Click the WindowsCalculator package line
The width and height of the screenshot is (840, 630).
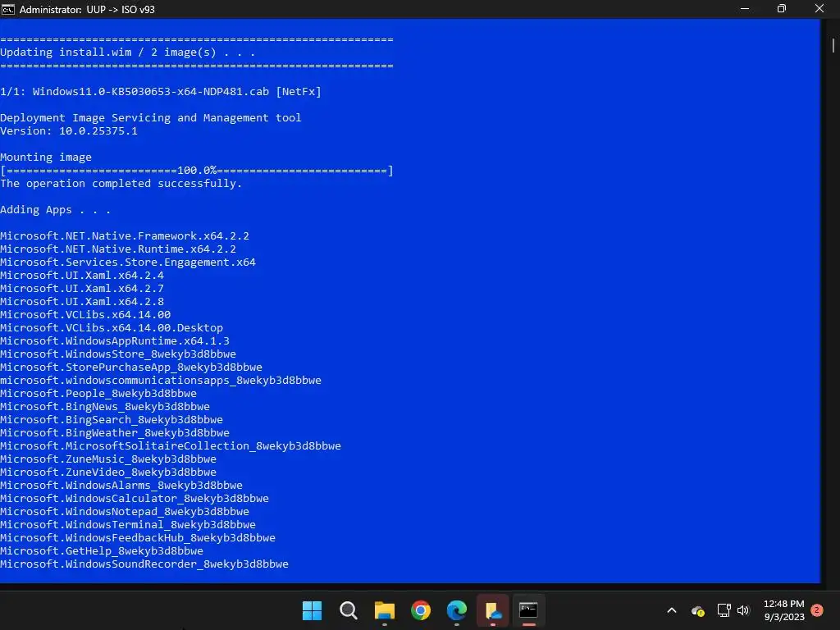[x=135, y=499]
